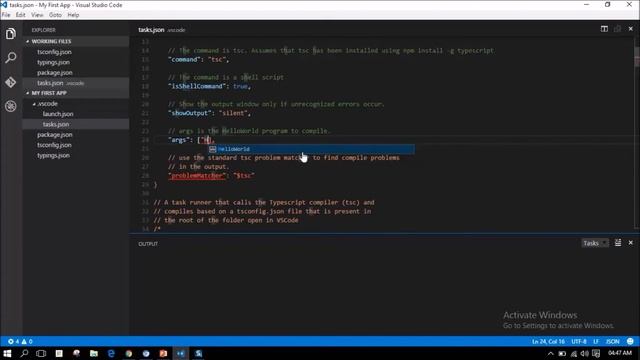Switch to Visual Studio Code taskbar icon
The image size is (640, 360).
(x=181, y=353)
